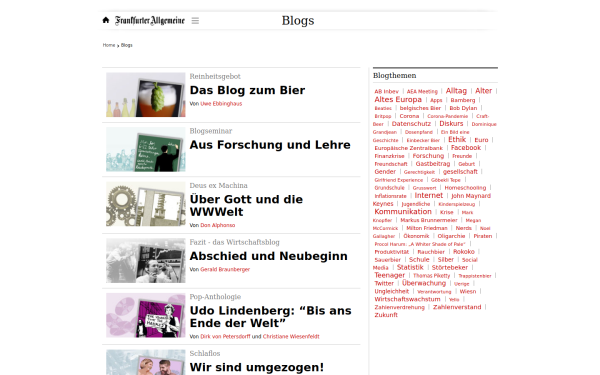Select the Nerds tag
Image resolution: width=600 pixels, height=375 pixels.
(x=463, y=228)
